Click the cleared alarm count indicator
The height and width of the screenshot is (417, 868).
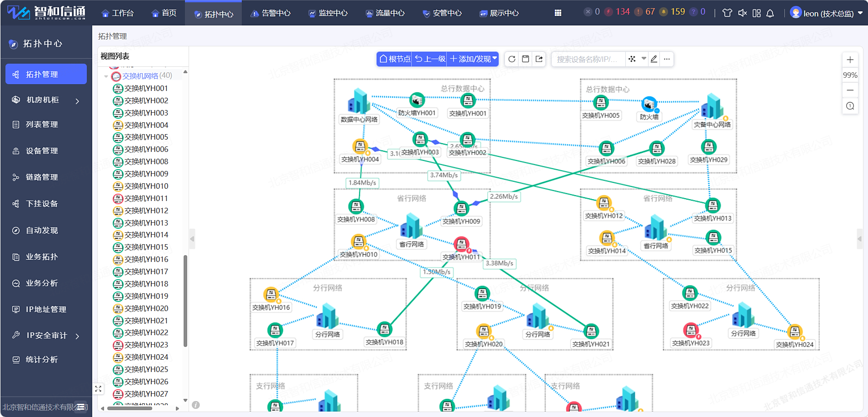click(592, 12)
